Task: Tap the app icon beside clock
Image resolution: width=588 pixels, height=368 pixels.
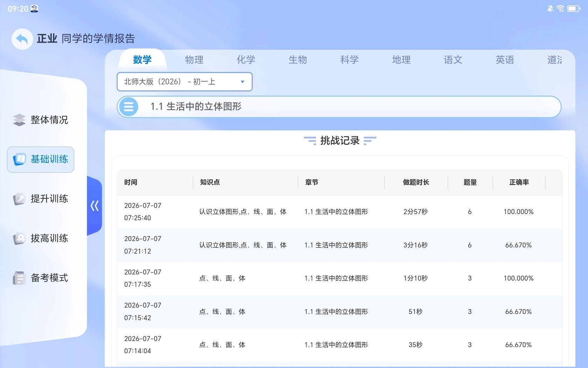Action: pyautogui.click(x=34, y=9)
